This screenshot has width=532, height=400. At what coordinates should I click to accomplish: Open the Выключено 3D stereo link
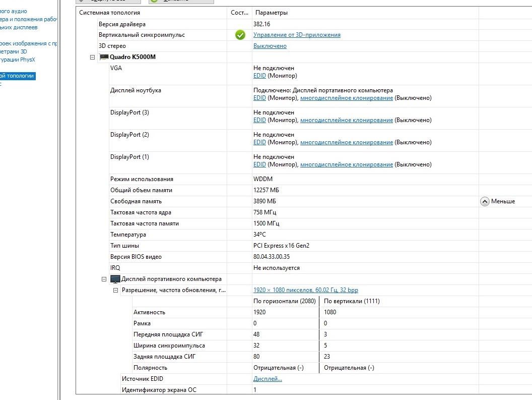tap(270, 46)
